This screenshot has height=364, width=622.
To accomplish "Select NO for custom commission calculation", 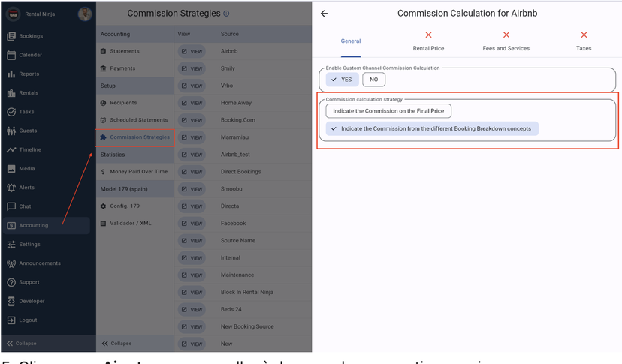I will coord(373,80).
